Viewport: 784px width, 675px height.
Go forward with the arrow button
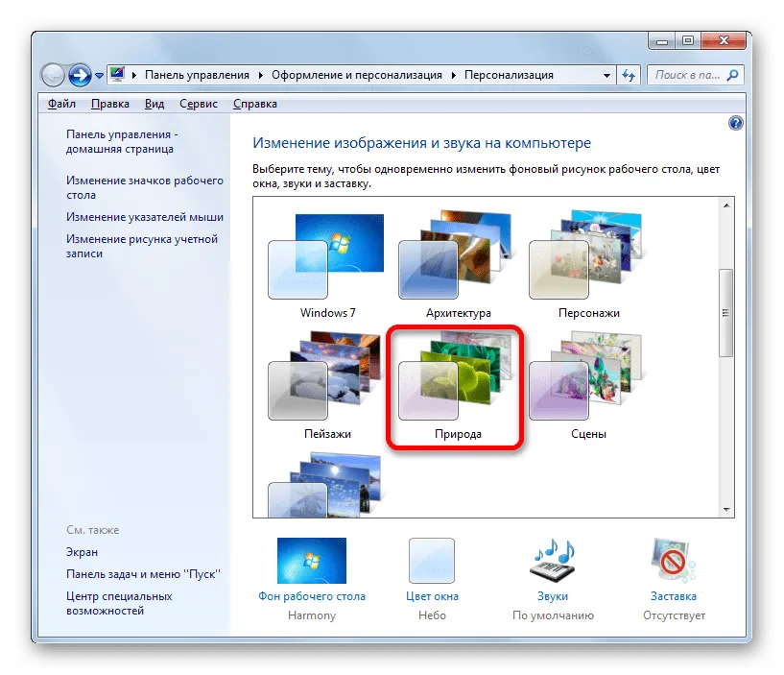[80, 76]
